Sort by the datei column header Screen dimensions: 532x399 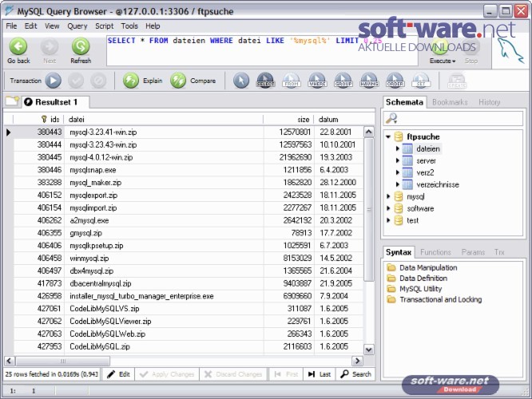coord(164,120)
